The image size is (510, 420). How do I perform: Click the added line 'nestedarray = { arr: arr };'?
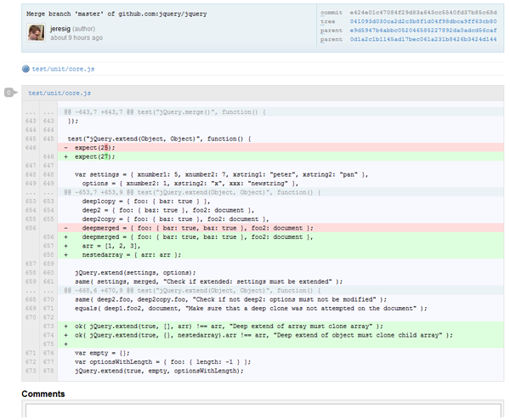click(x=280, y=255)
